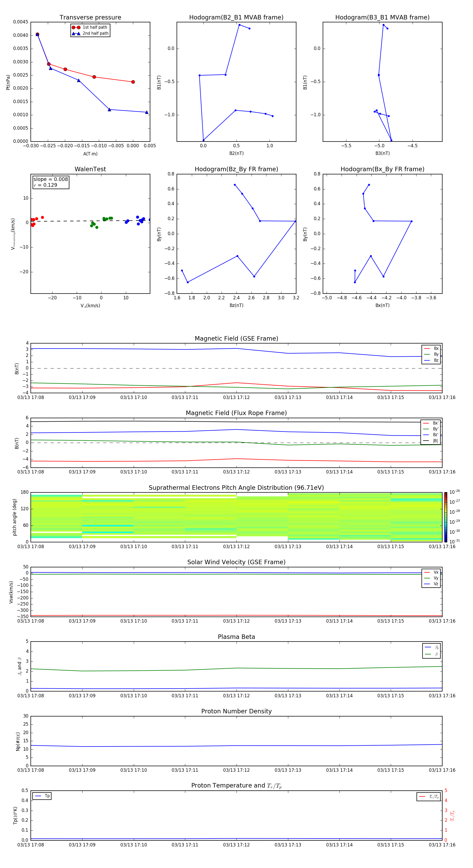Viewport: 473px width, 868px height.
Task: Click the |B| legend entry in flux rope plot
Action: (x=431, y=441)
